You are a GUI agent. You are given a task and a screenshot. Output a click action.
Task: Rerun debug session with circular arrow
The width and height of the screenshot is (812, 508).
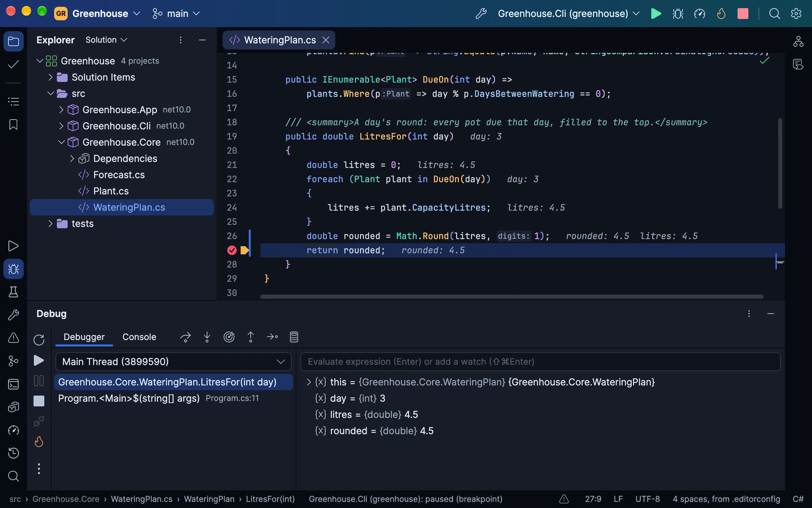[x=39, y=340]
